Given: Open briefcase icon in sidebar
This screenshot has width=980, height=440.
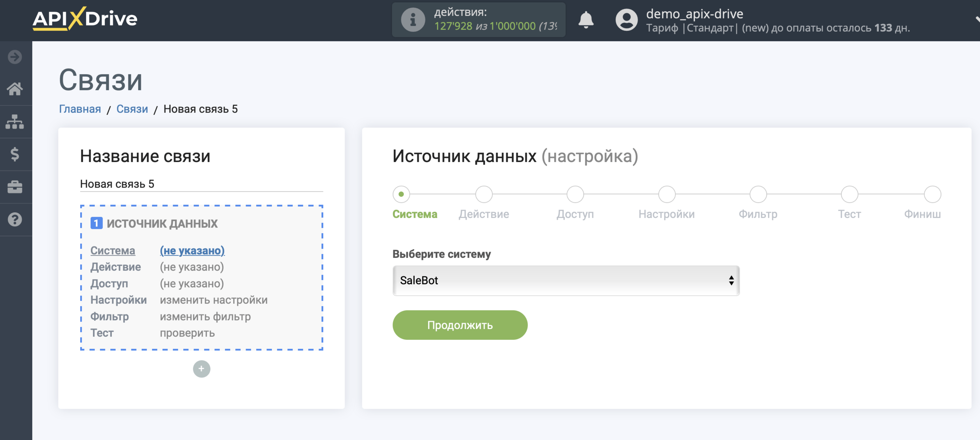Looking at the screenshot, I should point(15,187).
